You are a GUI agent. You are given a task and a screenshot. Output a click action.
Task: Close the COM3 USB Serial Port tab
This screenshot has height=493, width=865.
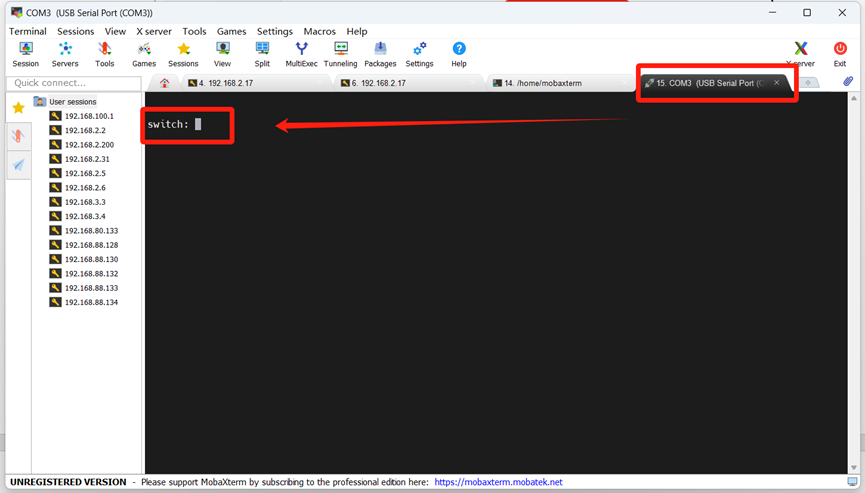coord(776,83)
